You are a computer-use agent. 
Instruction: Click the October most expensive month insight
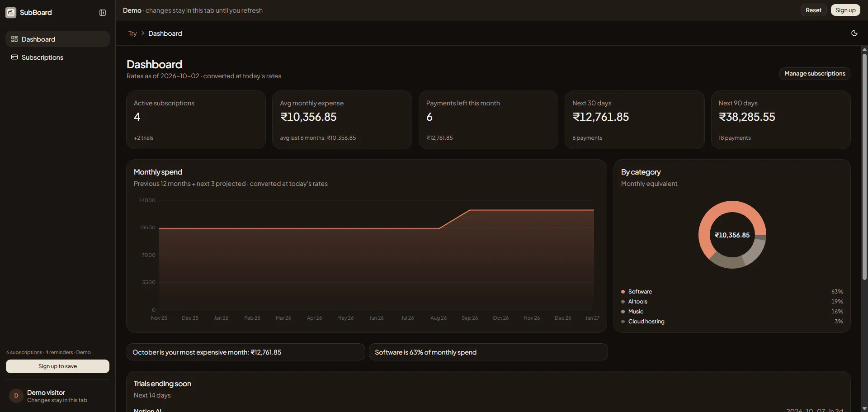(245, 352)
